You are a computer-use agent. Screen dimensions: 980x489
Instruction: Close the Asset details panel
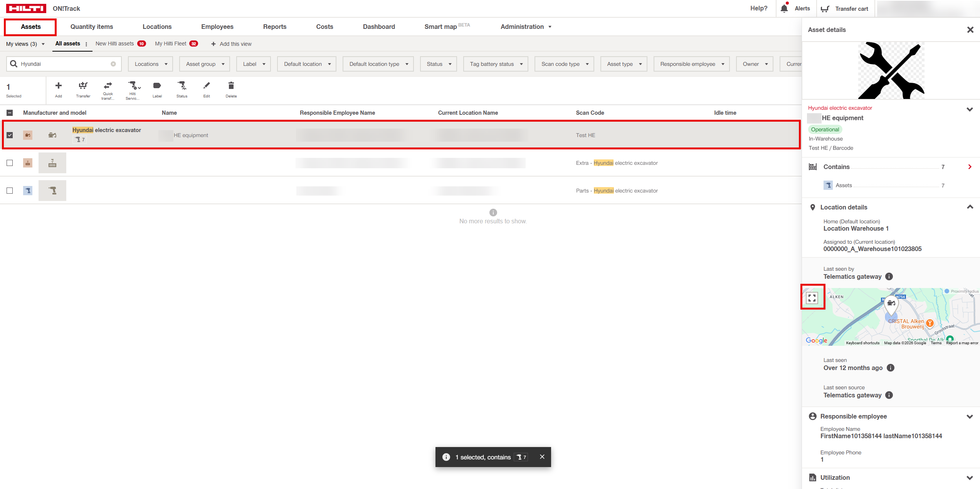[x=970, y=30]
